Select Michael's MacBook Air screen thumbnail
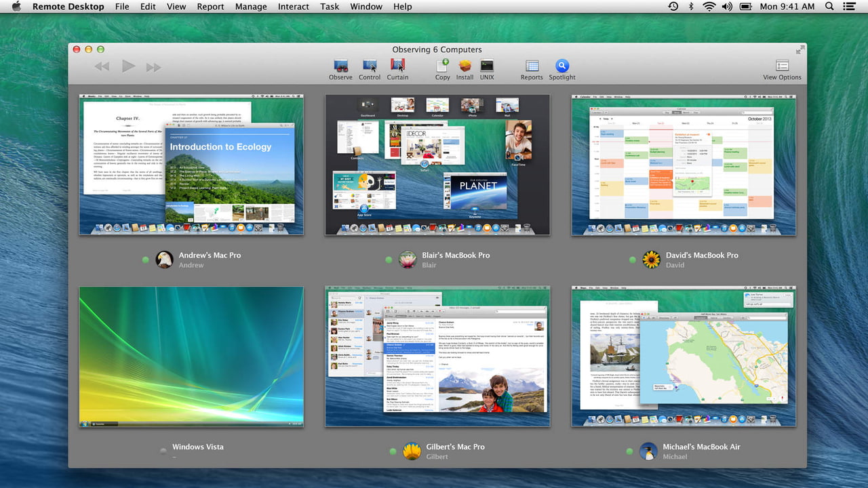Viewport: 868px width, 488px height. pyautogui.click(x=684, y=357)
